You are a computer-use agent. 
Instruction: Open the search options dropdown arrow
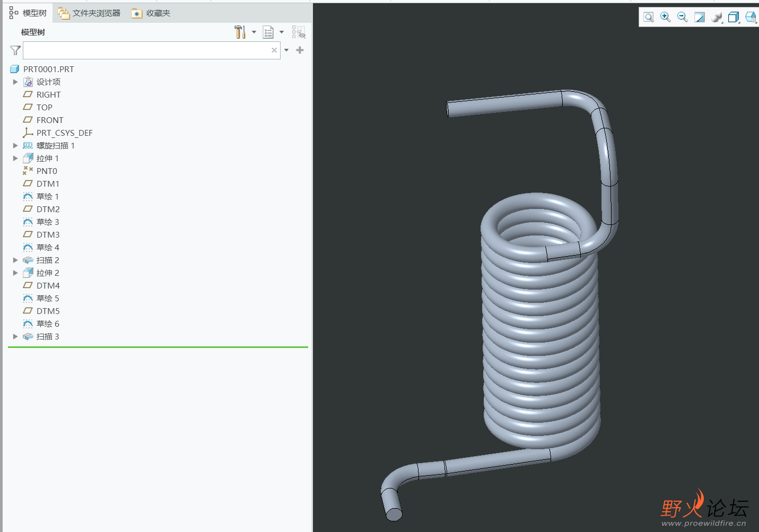[286, 50]
